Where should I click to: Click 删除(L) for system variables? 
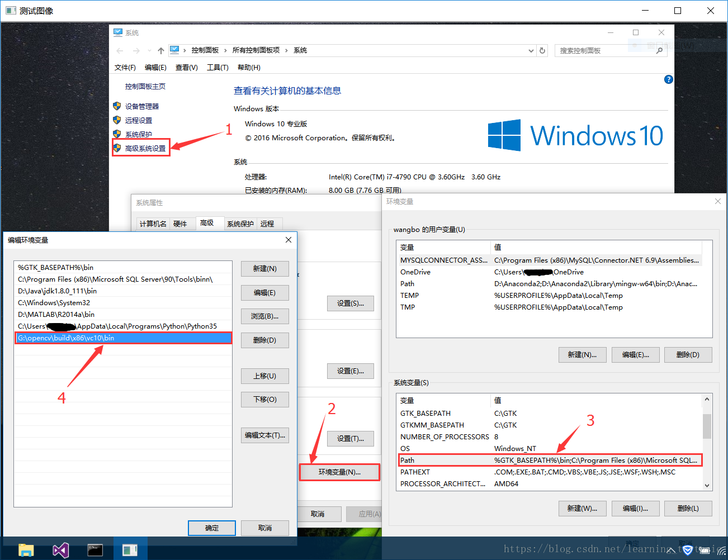[x=688, y=509]
